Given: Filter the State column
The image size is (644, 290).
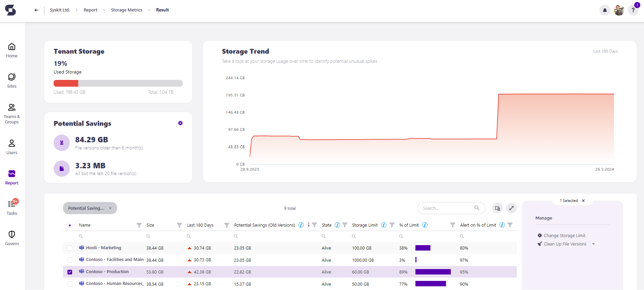Looking at the screenshot, I should 345,225.
